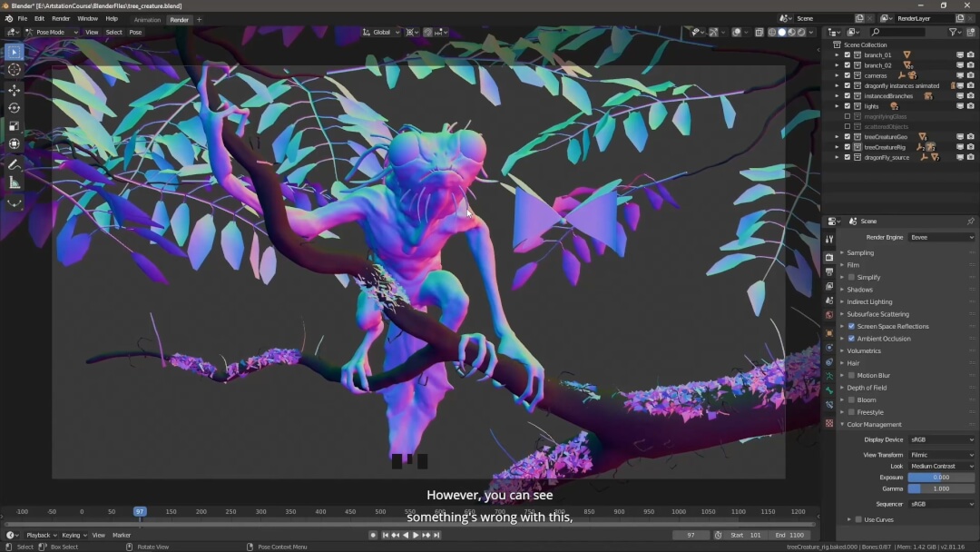Click the new collection icon in outliner
This screenshot has height=552, width=980.
tap(971, 32)
